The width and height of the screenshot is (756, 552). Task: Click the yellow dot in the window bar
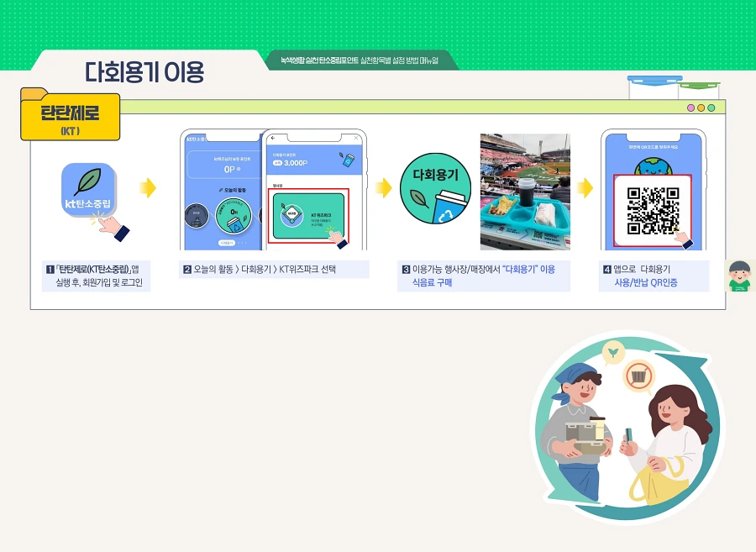[x=701, y=108]
